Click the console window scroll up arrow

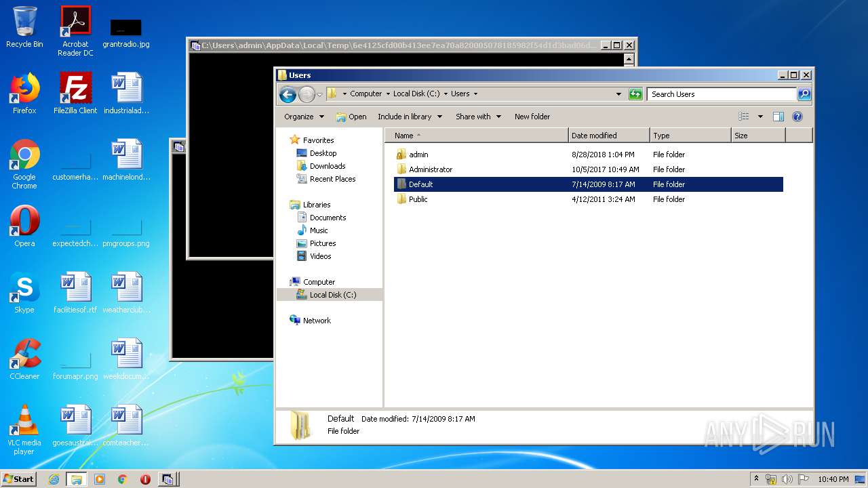click(629, 60)
